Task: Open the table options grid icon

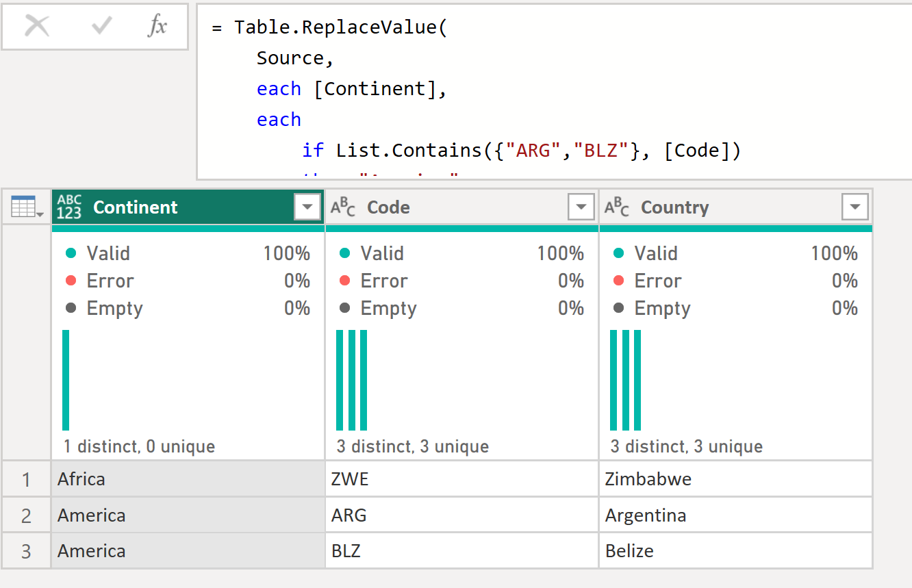Action: point(27,207)
